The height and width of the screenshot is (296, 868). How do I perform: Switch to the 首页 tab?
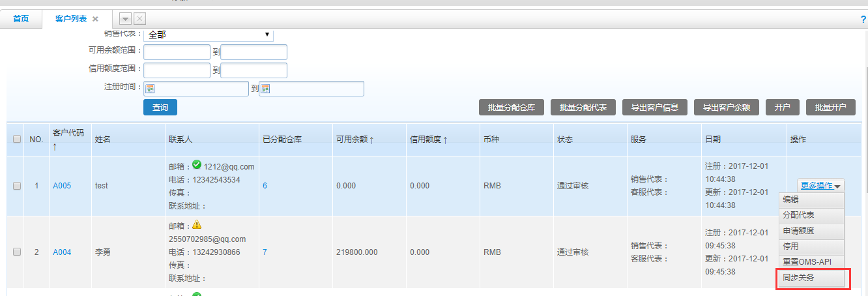pos(22,19)
